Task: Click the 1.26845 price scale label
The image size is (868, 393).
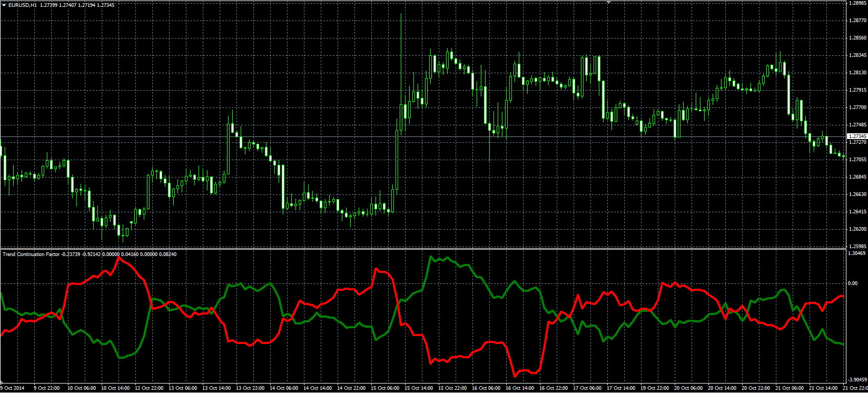Action: pyautogui.click(x=857, y=177)
